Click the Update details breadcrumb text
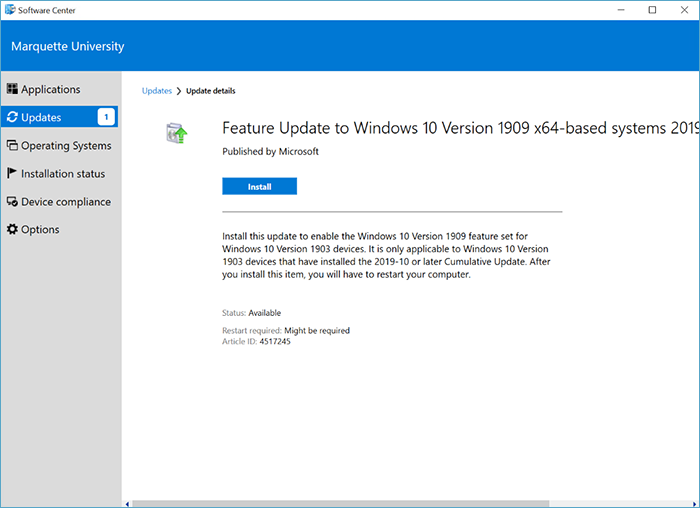Image resolution: width=700 pixels, height=508 pixels. [211, 91]
